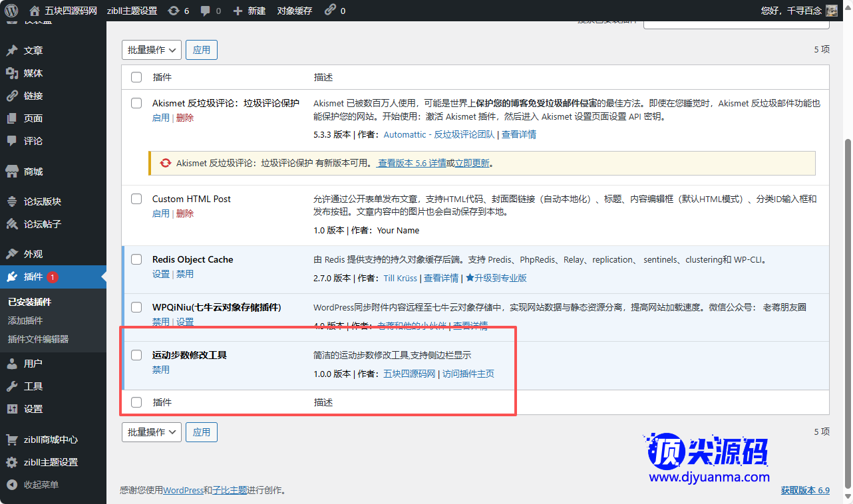Go to 插件文件编辑器 submenu item

(38, 339)
